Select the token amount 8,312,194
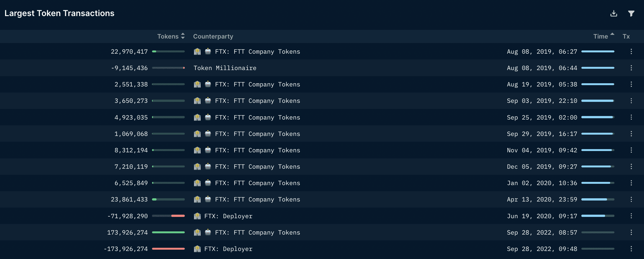 131,150
